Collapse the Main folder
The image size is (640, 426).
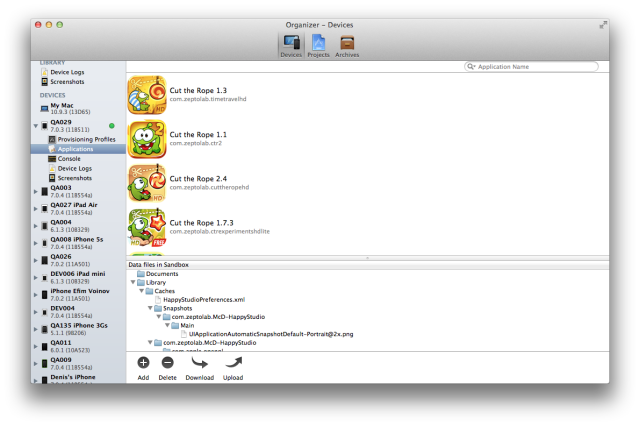point(167,325)
